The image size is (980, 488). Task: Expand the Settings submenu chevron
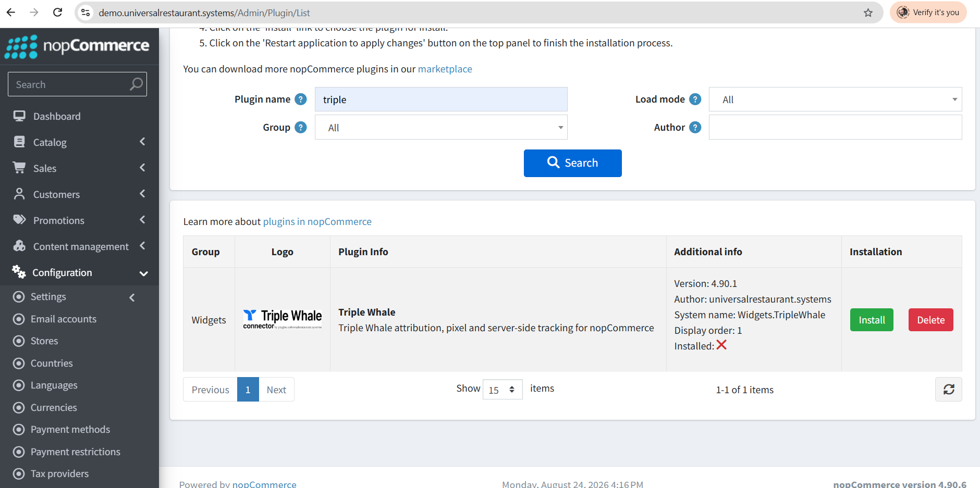(132, 297)
